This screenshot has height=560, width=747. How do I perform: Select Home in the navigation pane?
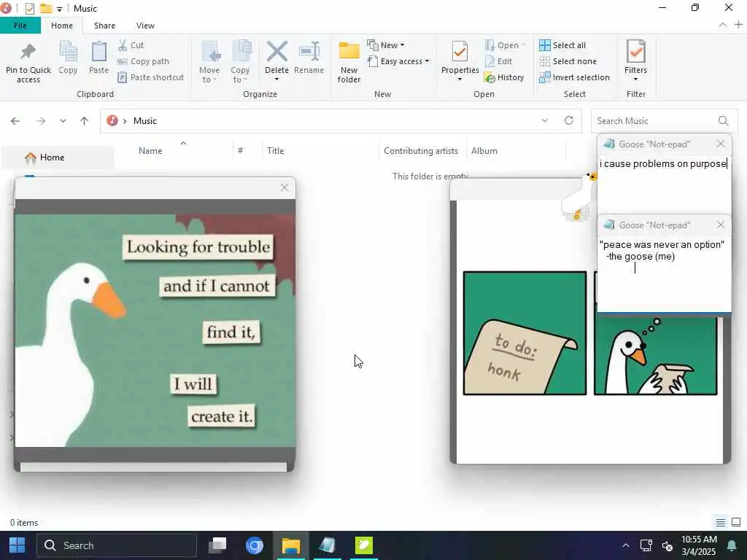tap(57, 157)
